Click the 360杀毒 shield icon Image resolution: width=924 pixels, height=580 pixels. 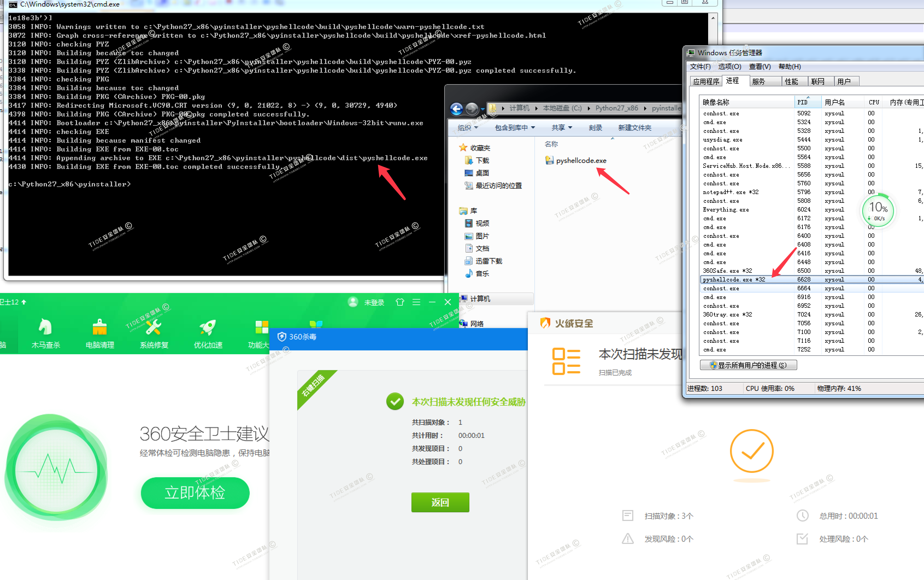tap(282, 337)
